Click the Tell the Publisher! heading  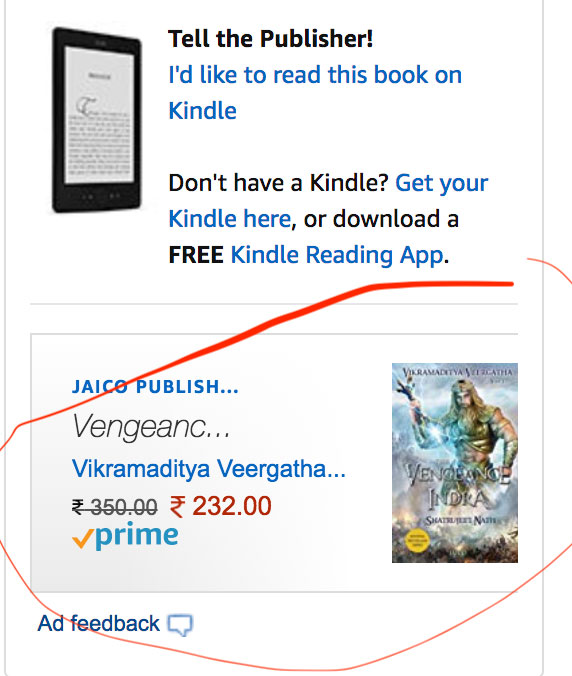click(x=271, y=38)
